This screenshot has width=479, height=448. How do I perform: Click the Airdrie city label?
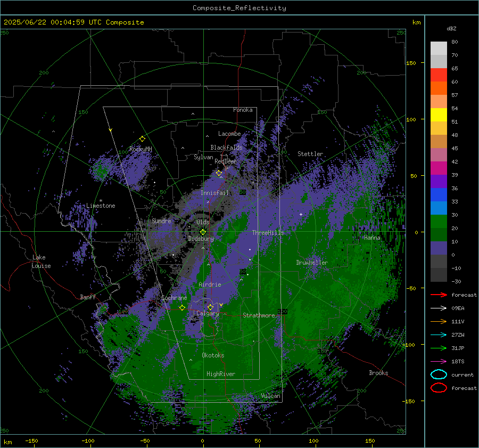tap(210, 284)
